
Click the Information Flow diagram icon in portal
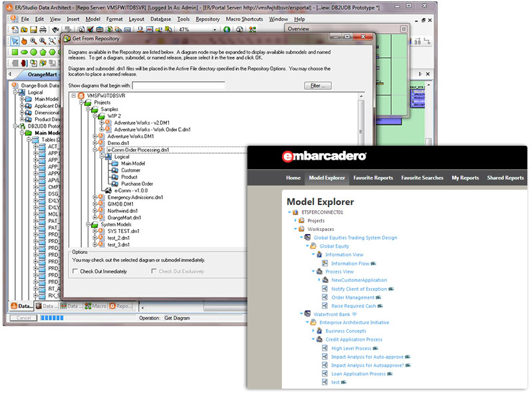point(325,264)
